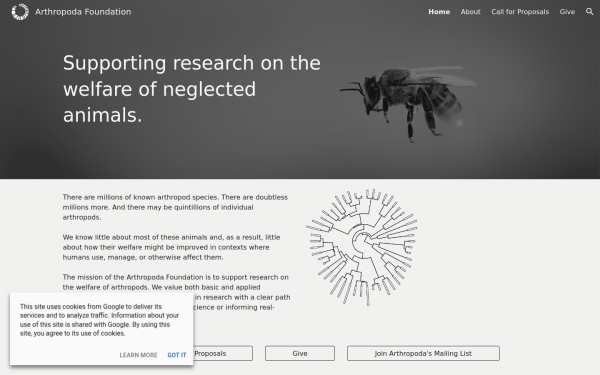Open the About page in navigation
This screenshot has width=600, height=375.
[470, 12]
